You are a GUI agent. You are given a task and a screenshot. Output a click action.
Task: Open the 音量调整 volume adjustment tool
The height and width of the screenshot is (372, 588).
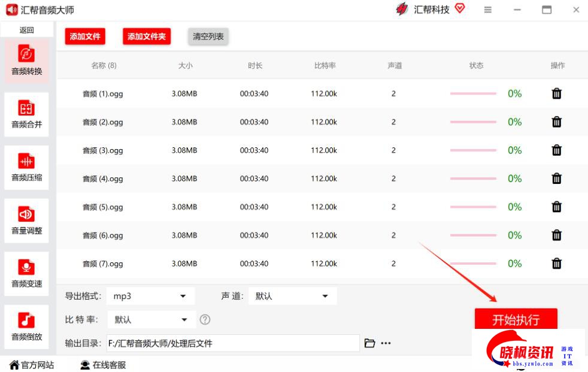26,220
